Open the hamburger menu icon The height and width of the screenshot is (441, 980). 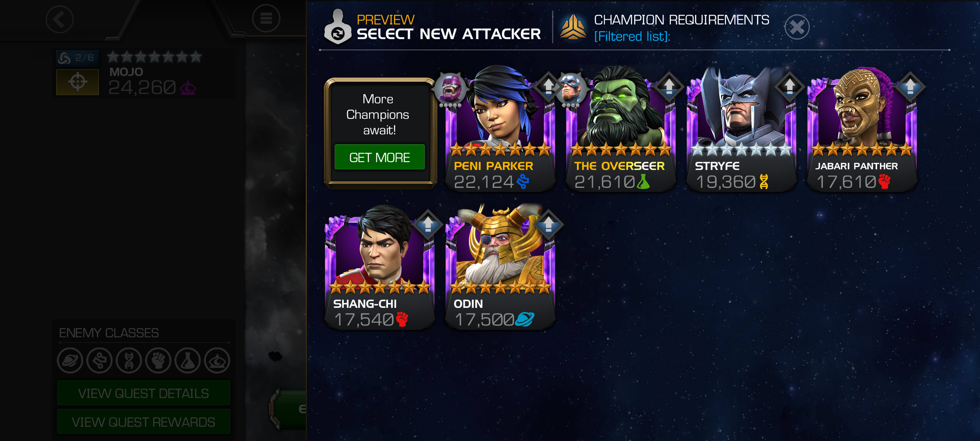(x=266, y=18)
